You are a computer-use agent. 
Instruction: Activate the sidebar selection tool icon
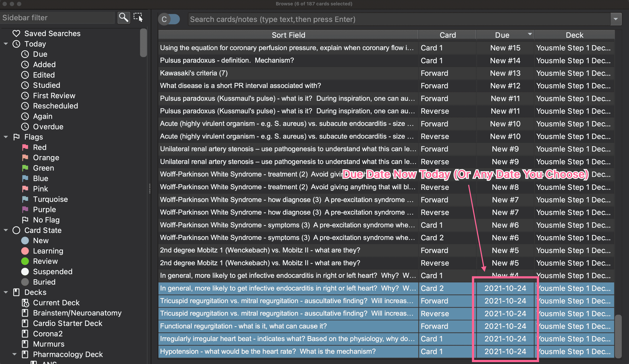[138, 17]
